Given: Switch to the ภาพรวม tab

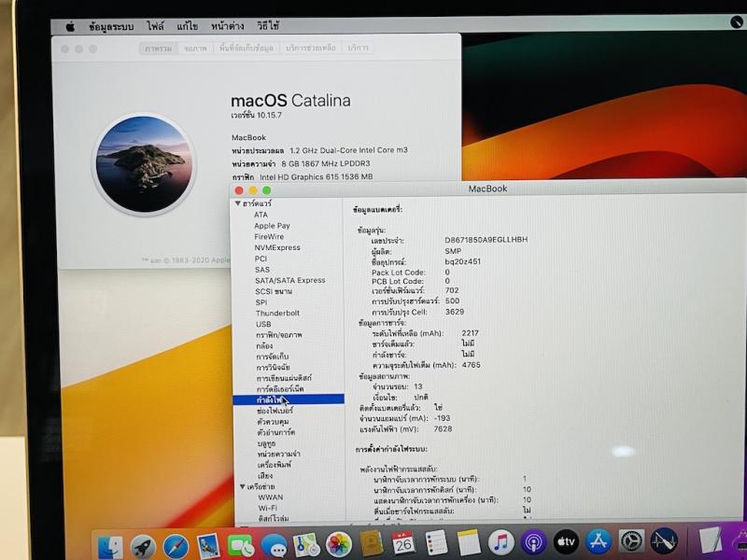Looking at the screenshot, I should pos(159,49).
